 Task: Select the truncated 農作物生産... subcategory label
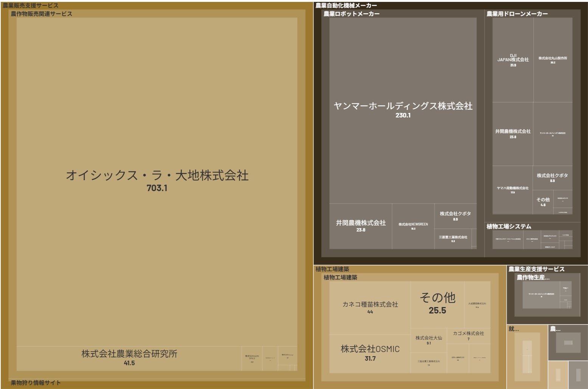pyautogui.click(x=533, y=278)
